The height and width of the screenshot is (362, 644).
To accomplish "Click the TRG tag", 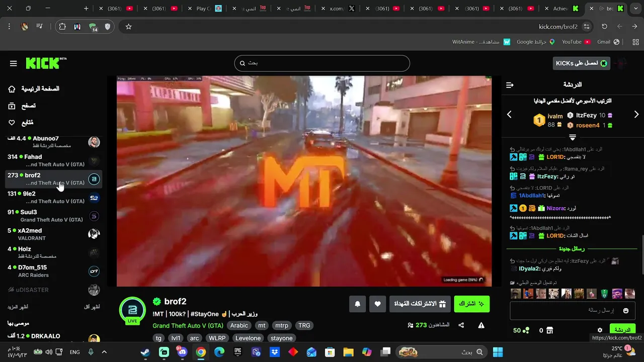I will (x=304, y=326).
